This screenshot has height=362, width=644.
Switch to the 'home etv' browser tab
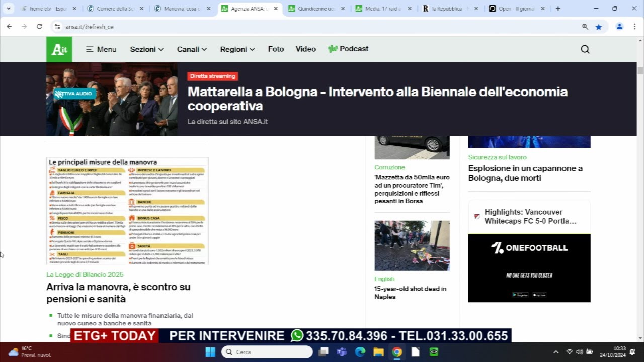(48, 9)
